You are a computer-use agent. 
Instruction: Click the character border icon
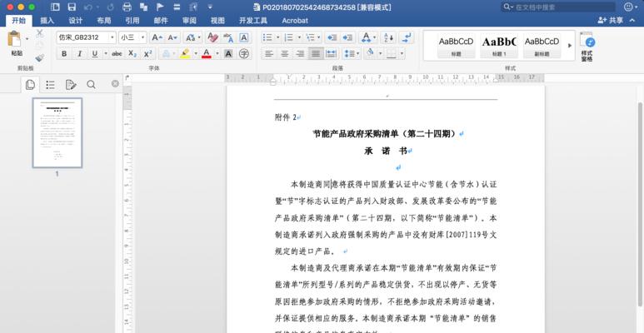pyautogui.click(x=244, y=37)
